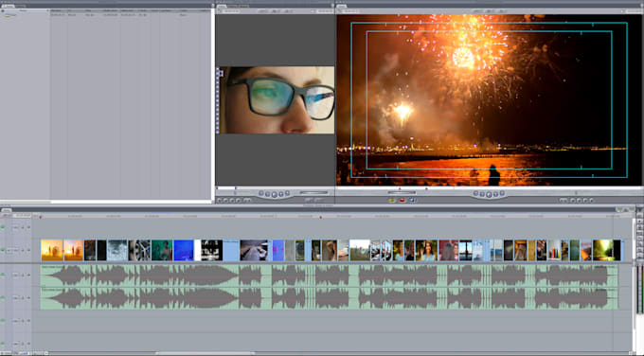The image size is (644, 356).
Task: Click Play In to Out in Canvas
Action: [x=482, y=194]
